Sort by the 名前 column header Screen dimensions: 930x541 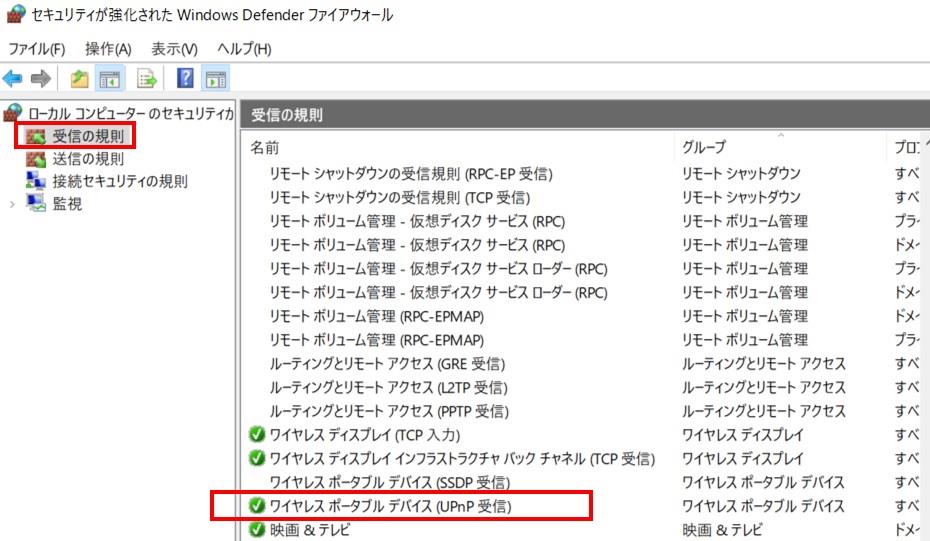pos(265,147)
